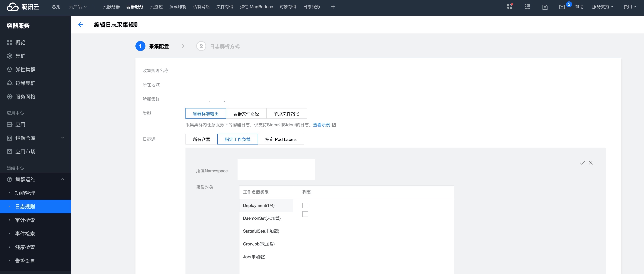Add a new product tab with the plus icon

click(x=333, y=7)
